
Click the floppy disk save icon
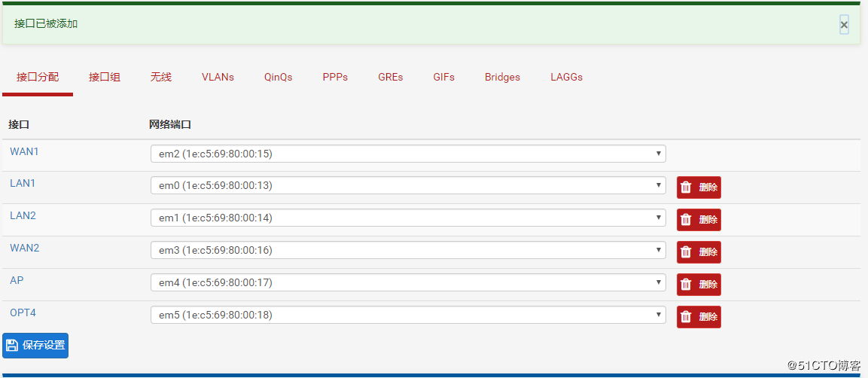(x=11, y=346)
